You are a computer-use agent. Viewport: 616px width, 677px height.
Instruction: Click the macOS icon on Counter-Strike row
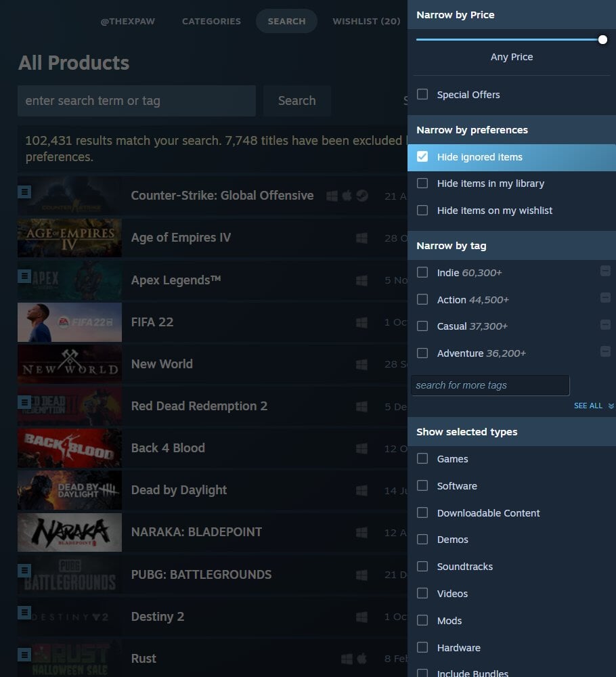point(347,196)
